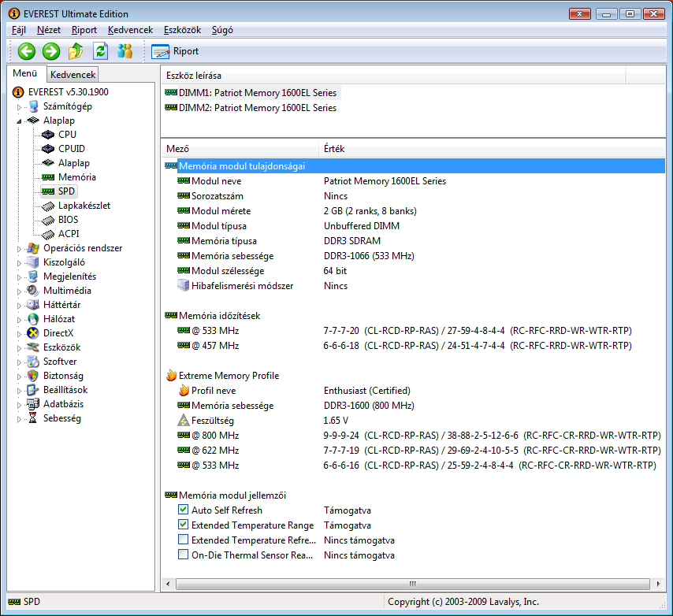Expand the Számítógép tree node
Viewport: 673px width, 616px height.
(x=19, y=107)
